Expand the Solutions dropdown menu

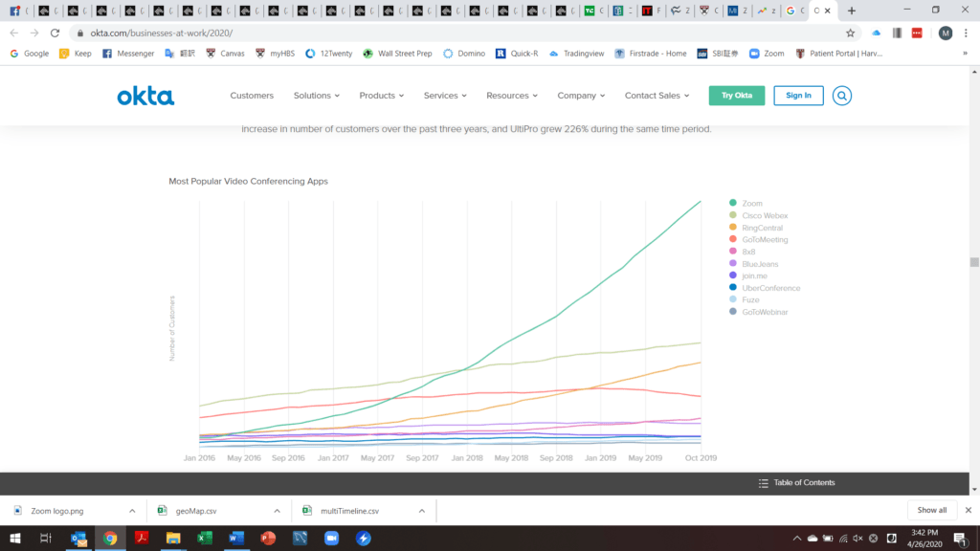pyautogui.click(x=316, y=96)
